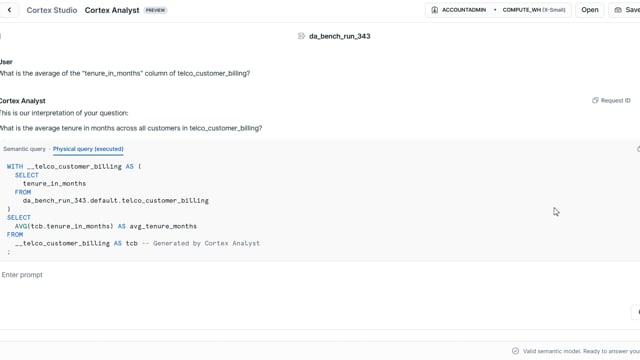The height and width of the screenshot is (360, 640).
Task: Click the Request ID copy icon
Action: (x=595, y=100)
